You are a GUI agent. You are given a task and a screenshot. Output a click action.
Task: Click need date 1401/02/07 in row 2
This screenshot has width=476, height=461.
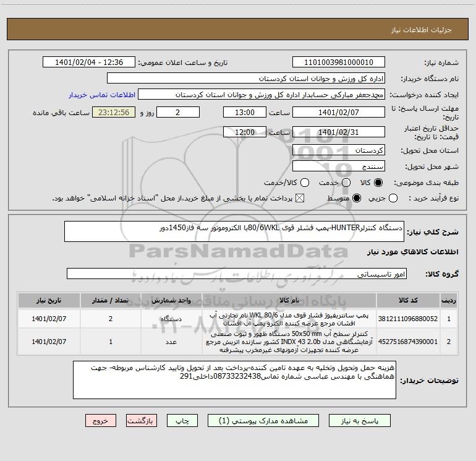click(x=49, y=342)
